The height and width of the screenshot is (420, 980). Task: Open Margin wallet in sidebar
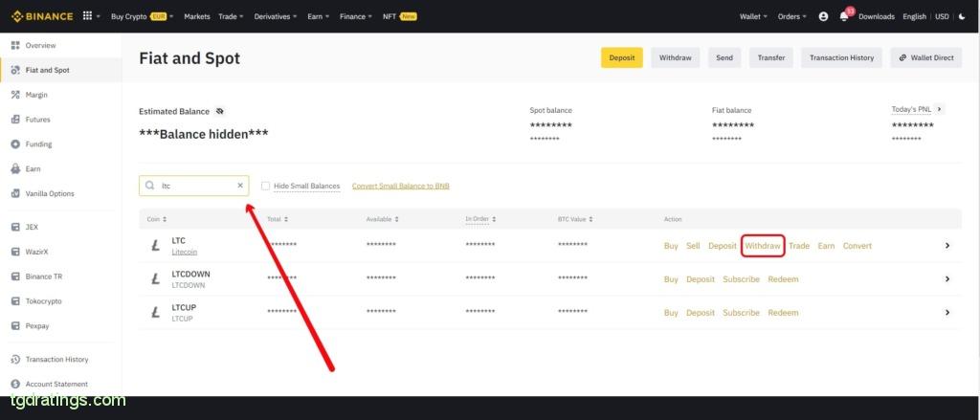pyautogui.click(x=36, y=95)
